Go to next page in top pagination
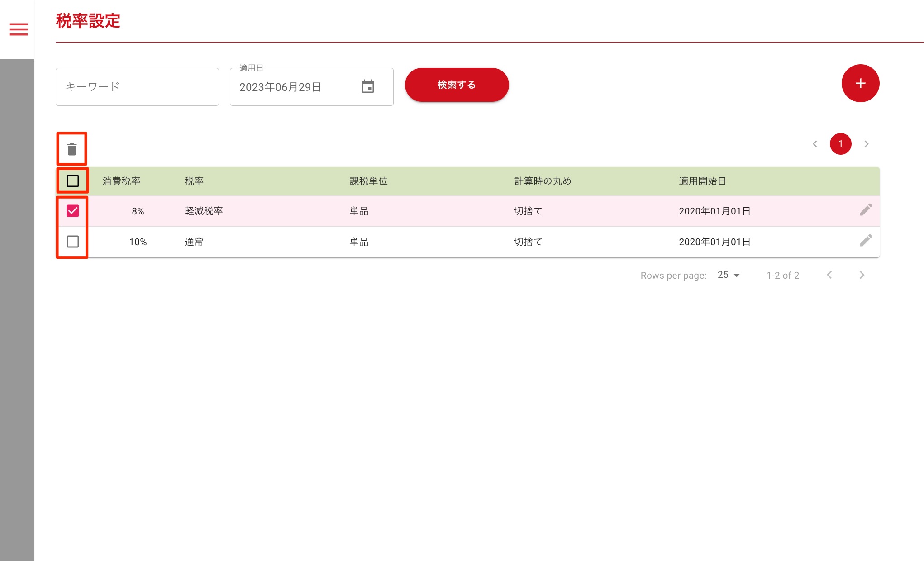The image size is (924, 561). pos(867,144)
